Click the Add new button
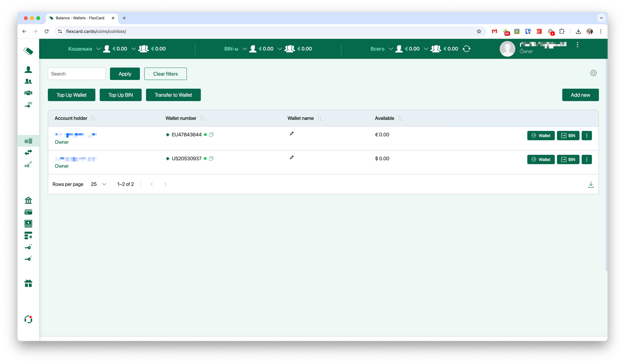The height and width of the screenshot is (364, 625). (580, 95)
